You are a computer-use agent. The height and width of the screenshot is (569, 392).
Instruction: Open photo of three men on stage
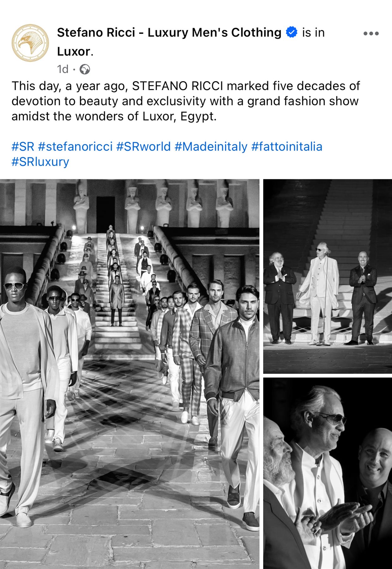328,276
